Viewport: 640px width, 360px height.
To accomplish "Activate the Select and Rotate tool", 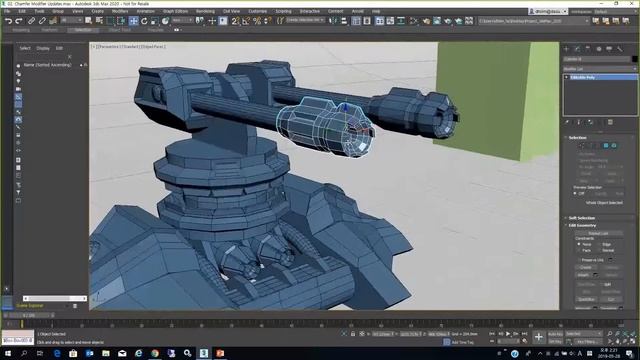I will [144, 21].
